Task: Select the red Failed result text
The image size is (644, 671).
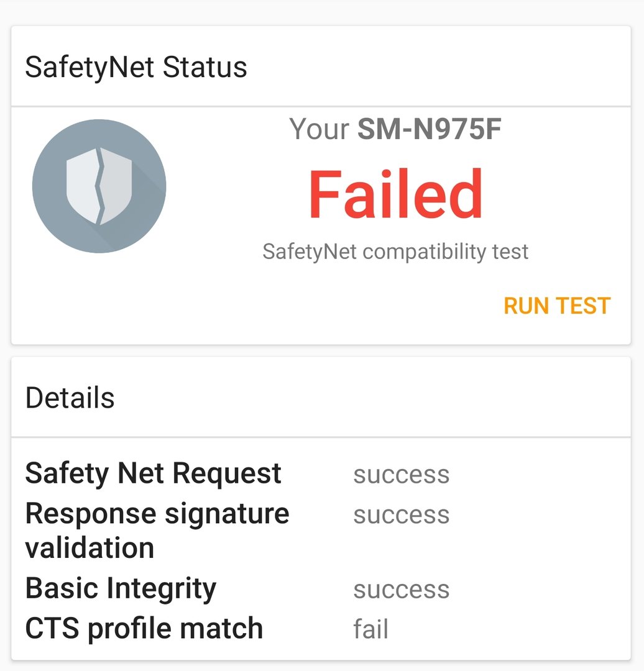Action: pos(395,194)
